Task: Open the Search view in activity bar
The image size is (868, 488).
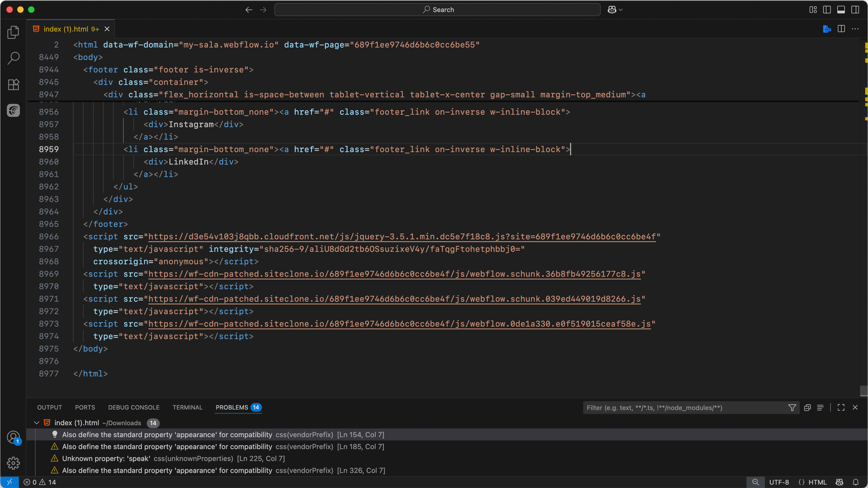Action: point(14,58)
